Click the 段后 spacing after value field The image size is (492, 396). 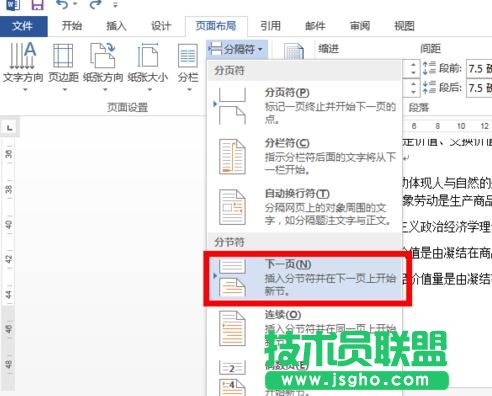coord(479,89)
